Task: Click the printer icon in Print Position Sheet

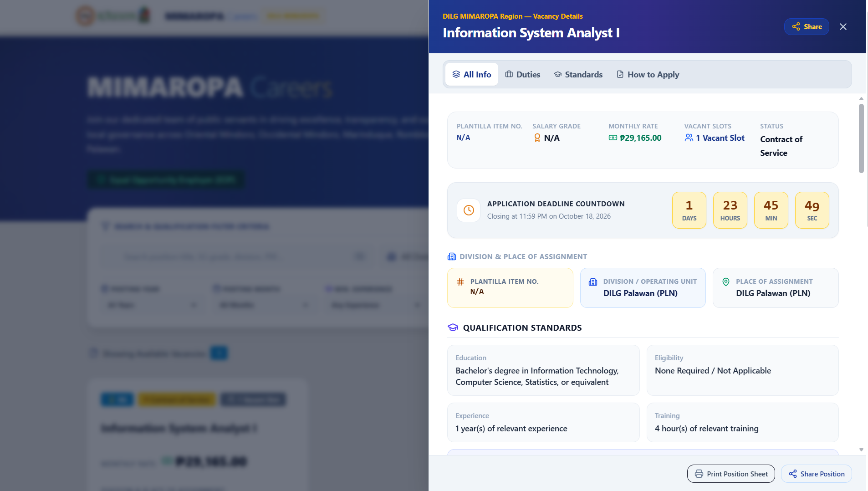Action: pyautogui.click(x=699, y=474)
